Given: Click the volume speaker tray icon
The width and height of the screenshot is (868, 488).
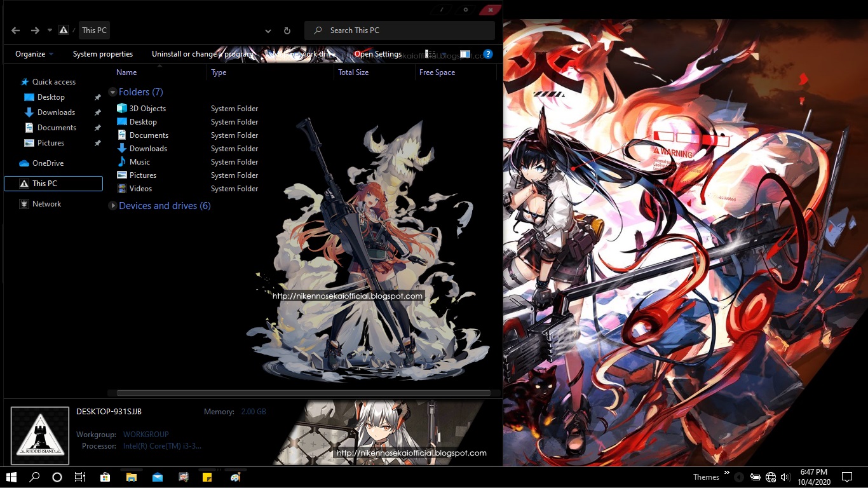Looking at the screenshot, I should click(785, 477).
